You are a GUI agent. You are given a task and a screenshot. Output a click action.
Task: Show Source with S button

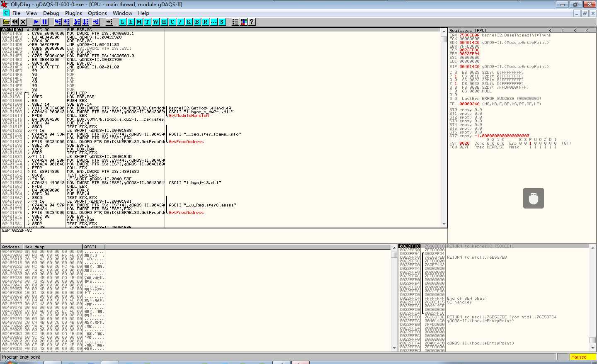point(222,22)
